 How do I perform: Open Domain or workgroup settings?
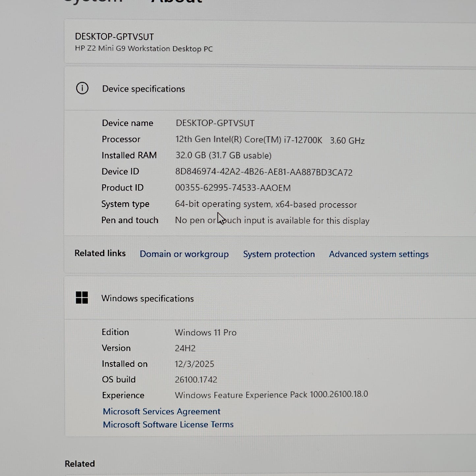pyautogui.click(x=184, y=254)
